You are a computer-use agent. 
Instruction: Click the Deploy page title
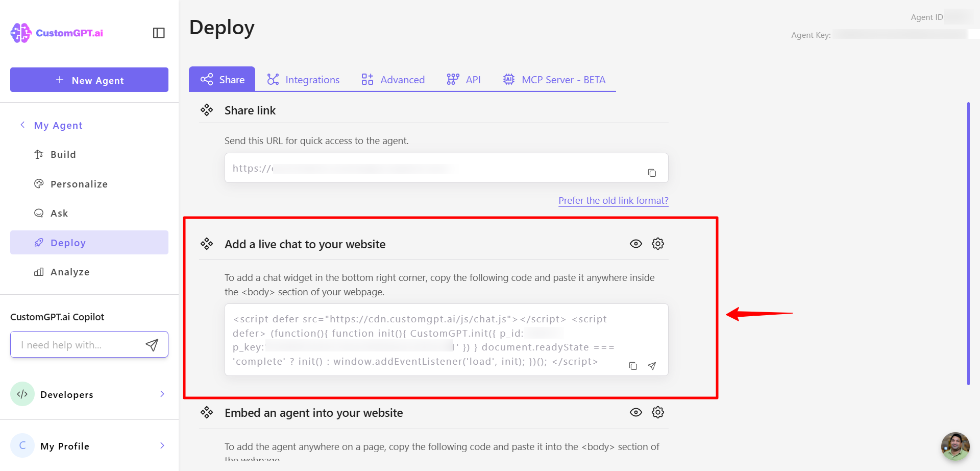click(222, 28)
